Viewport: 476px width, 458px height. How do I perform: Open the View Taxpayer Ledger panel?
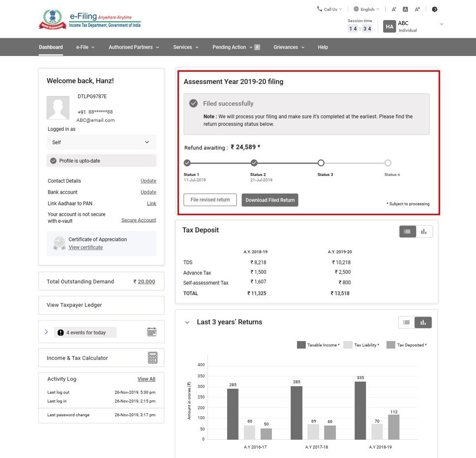tap(101, 305)
